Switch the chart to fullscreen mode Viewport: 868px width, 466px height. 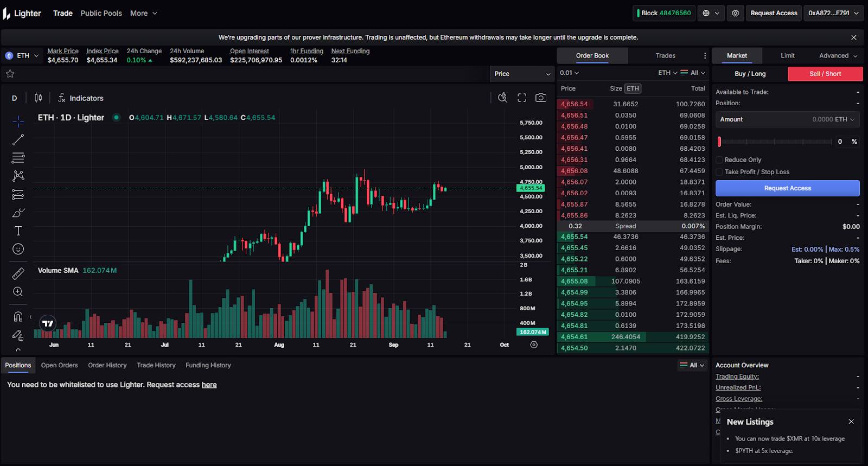(522, 98)
